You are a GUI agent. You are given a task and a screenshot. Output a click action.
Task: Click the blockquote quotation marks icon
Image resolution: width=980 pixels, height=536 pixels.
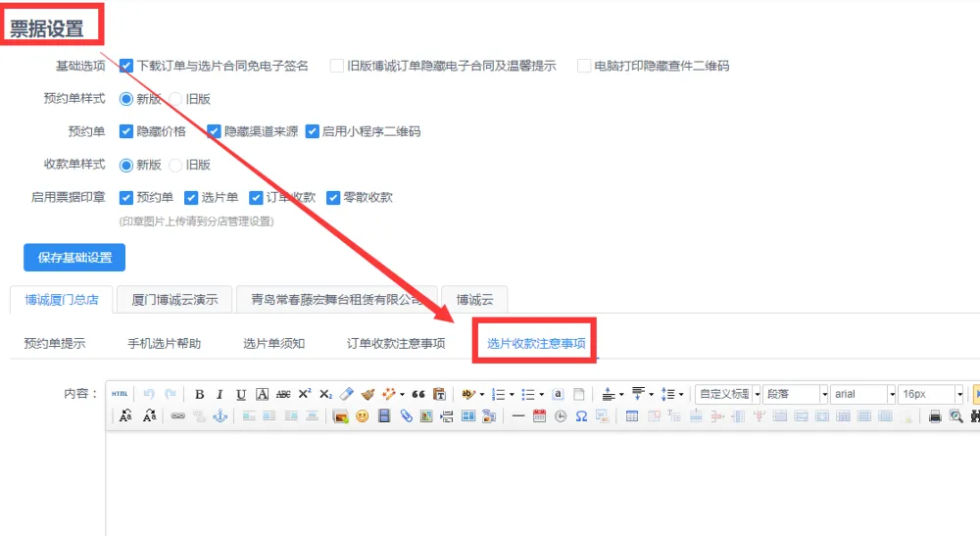418,394
